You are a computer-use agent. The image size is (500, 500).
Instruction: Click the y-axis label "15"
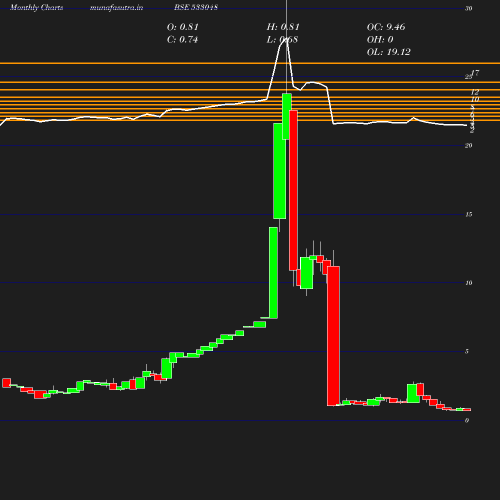click(x=469, y=214)
